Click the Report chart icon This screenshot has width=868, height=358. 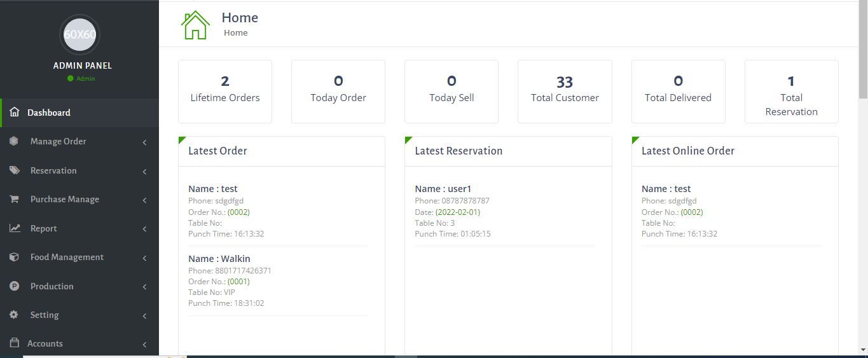[x=15, y=228]
